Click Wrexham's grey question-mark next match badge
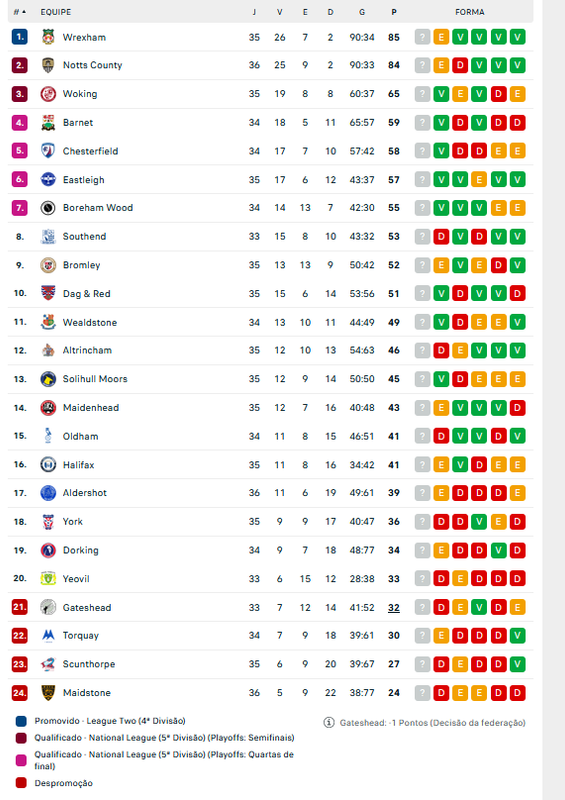Image resolution: width=565 pixels, height=800 pixels. 422,37
